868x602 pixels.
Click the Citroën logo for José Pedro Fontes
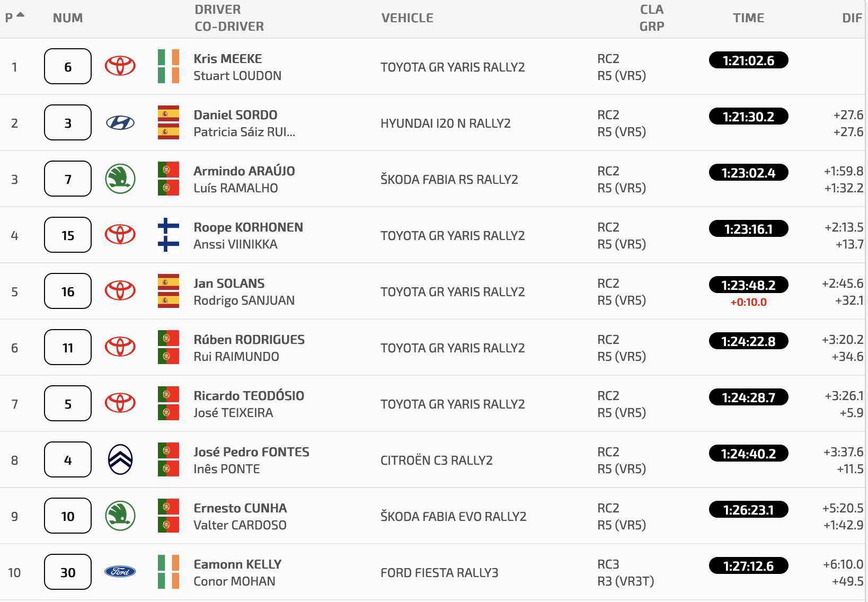point(120,459)
